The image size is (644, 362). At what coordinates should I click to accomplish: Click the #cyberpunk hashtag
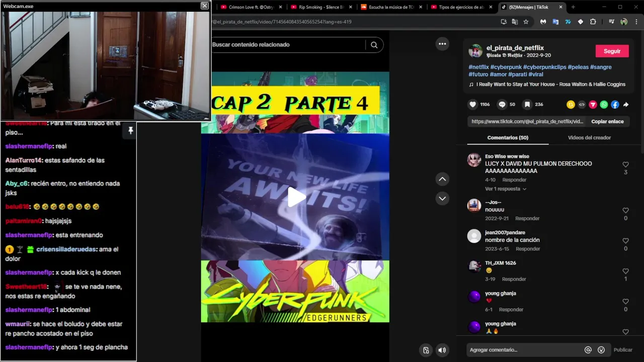(x=506, y=67)
